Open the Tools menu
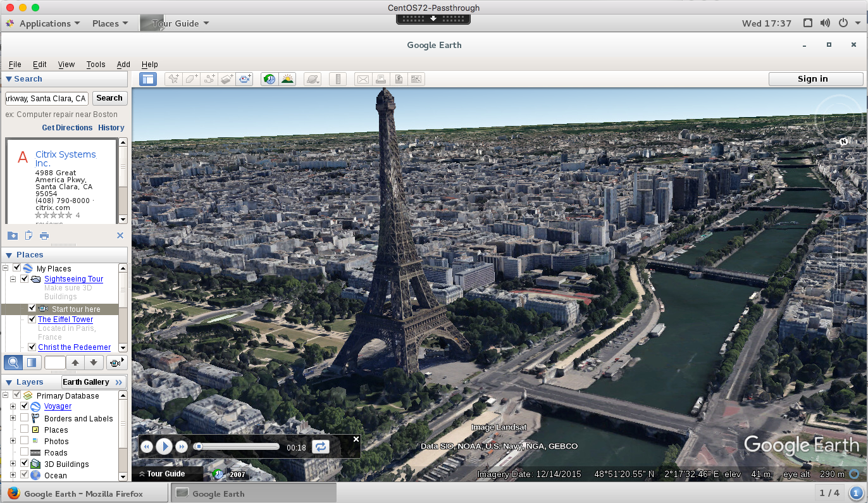This screenshot has height=503, width=868. (96, 65)
